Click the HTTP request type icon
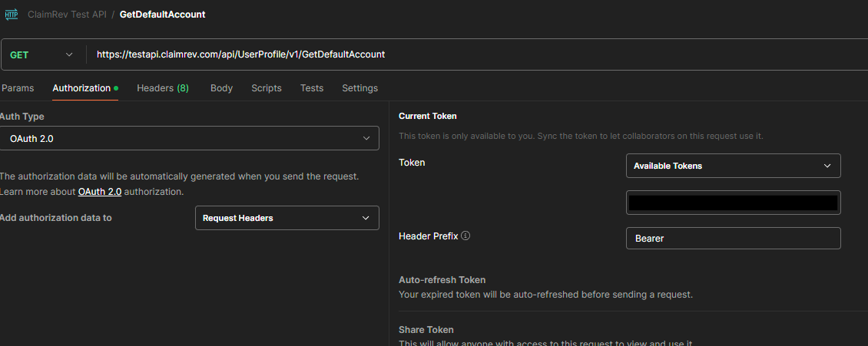The image size is (868, 346). [12, 15]
